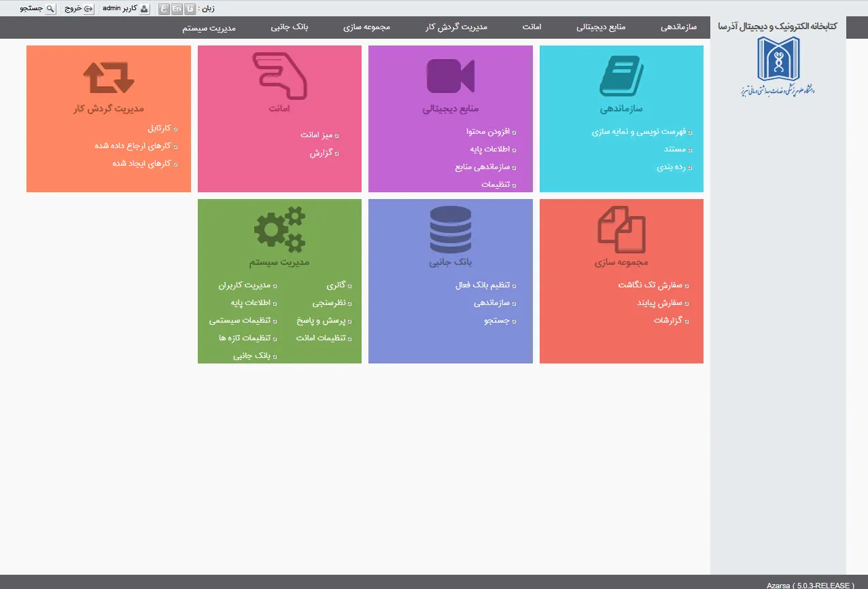Click the منابع دیجیتالی tile heading
The height and width of the screenshot is (589, 868).
(451, 109)
